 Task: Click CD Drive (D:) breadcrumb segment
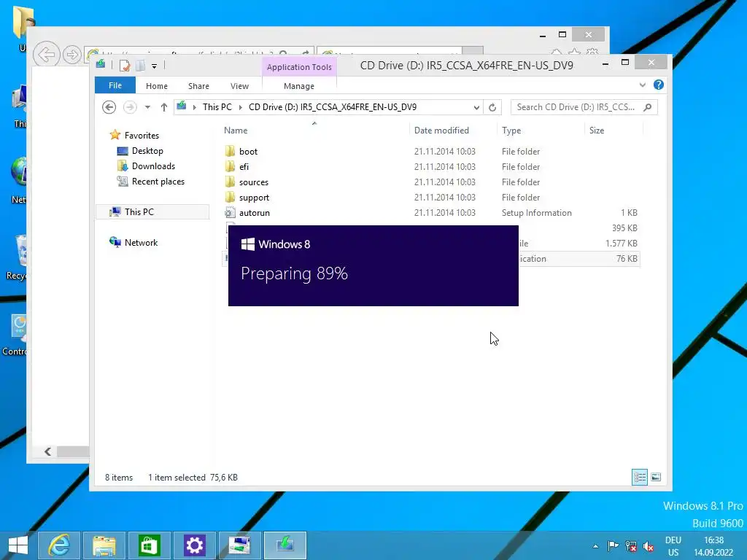pos(333,107)
